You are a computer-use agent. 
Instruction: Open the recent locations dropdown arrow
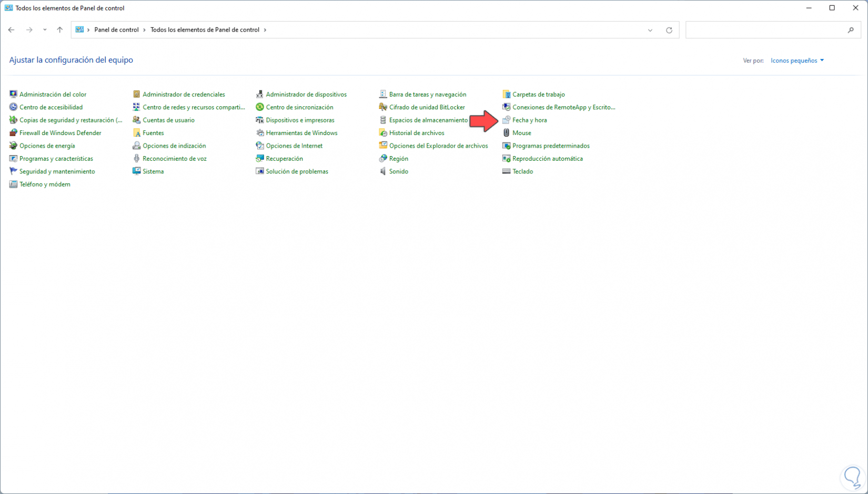tap(45, 30)
